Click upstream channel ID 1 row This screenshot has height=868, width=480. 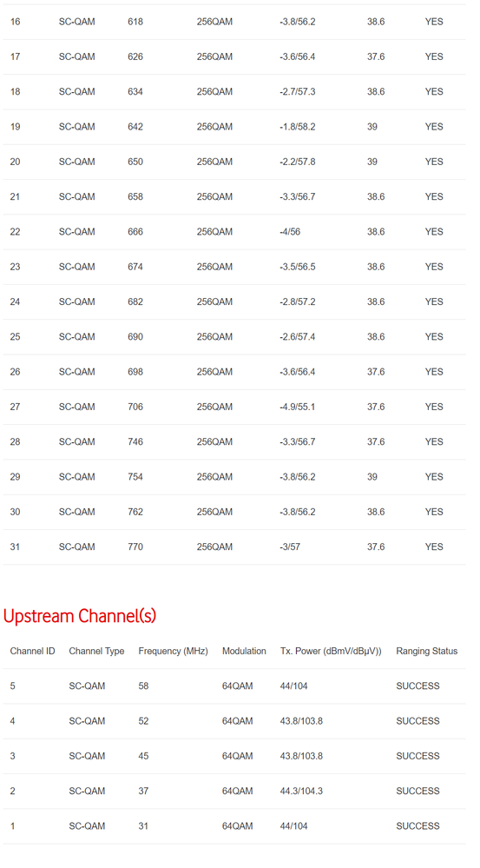coord(234,826)
